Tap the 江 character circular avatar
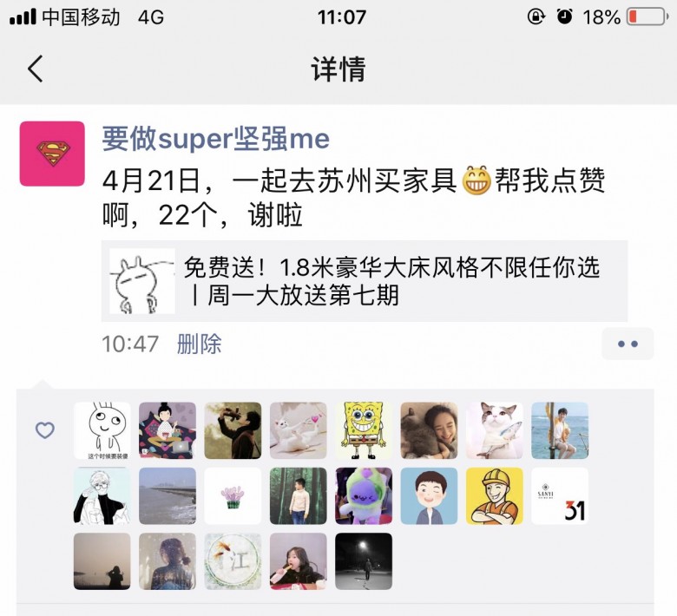Screen dimensions: 677x616 tap(233, 561)
